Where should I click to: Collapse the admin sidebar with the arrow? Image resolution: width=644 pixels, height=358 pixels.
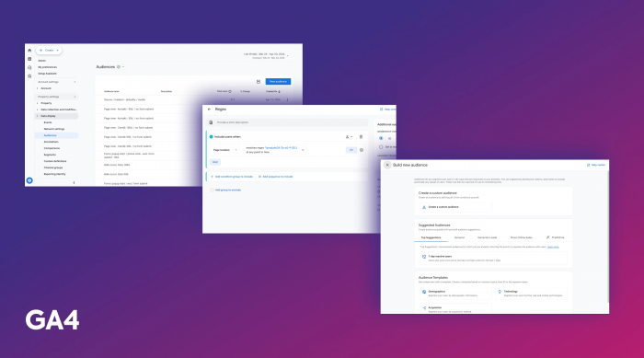pos(74,182)
